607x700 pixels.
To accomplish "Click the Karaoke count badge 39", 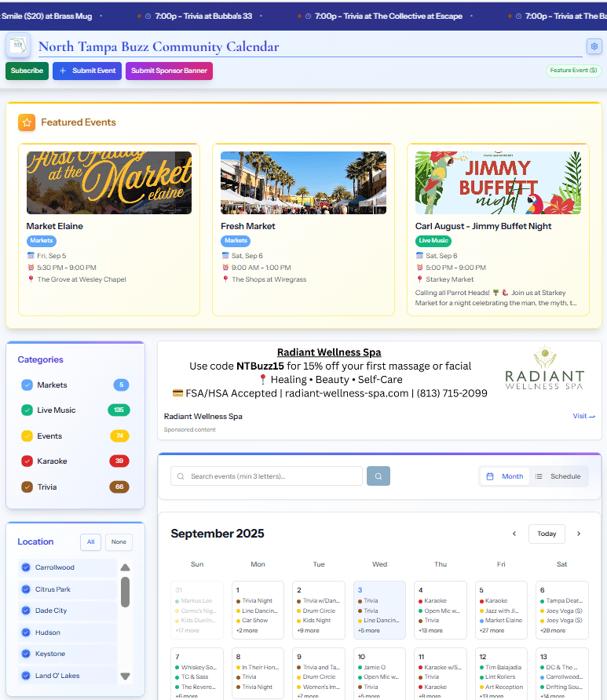I will point(119,461).
